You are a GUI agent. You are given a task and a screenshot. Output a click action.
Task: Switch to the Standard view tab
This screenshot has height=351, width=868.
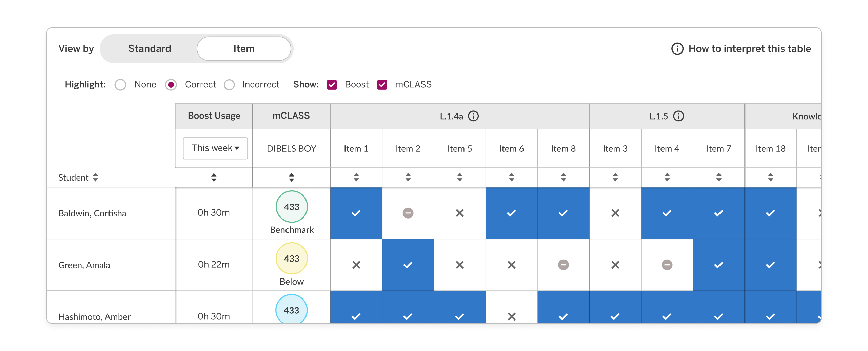coord(150,48)
